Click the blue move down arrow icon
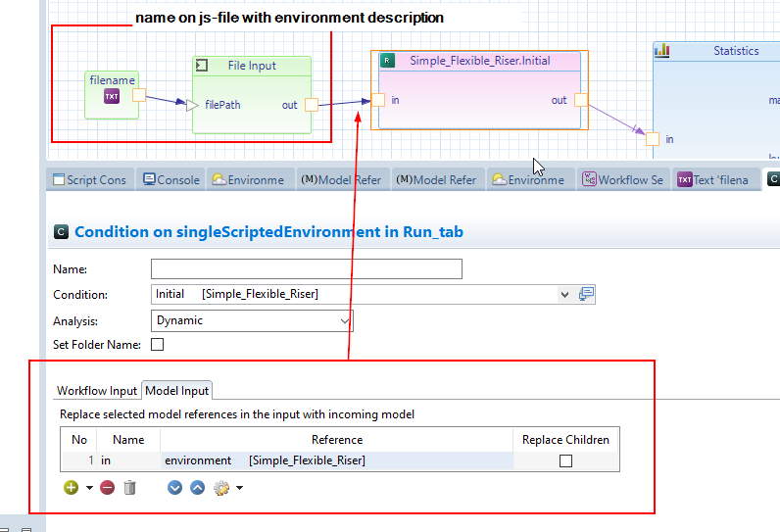The width and height of the screenshot is (780, 532). pyautogui.click(x=174, y=487)
